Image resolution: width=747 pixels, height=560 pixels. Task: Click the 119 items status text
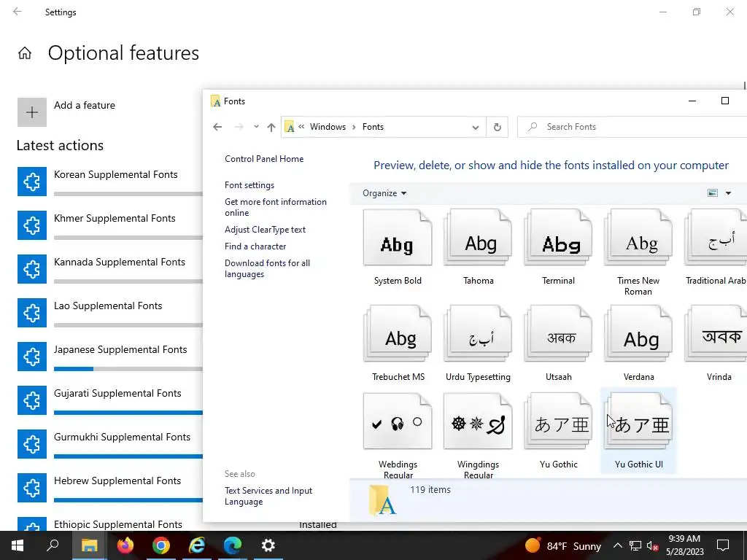point(430,489)
